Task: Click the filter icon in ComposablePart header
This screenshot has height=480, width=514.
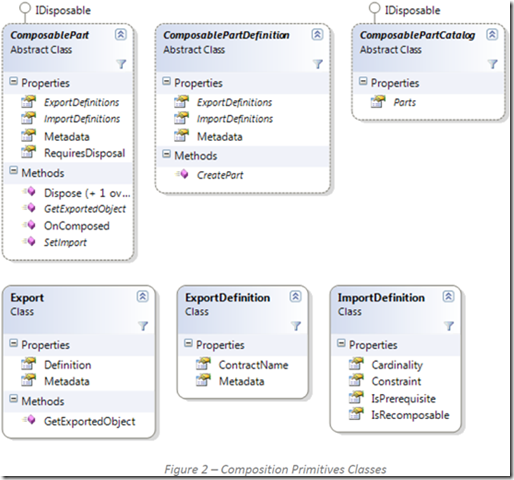Action: [121, 64]
